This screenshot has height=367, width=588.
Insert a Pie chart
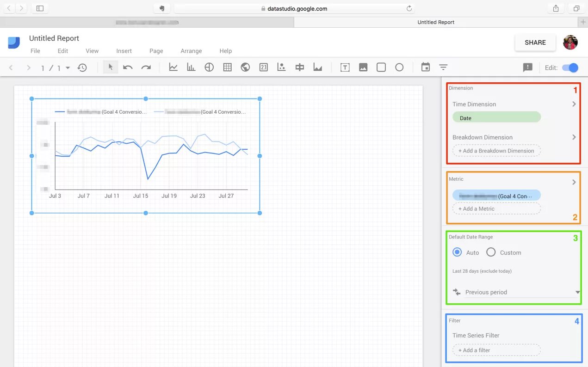click(x=209, y=67)
